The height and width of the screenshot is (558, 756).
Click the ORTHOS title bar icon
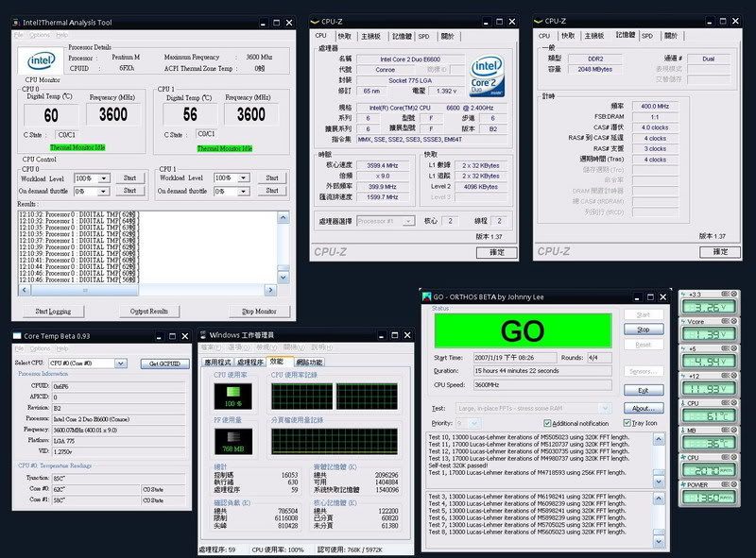(426, 296)
